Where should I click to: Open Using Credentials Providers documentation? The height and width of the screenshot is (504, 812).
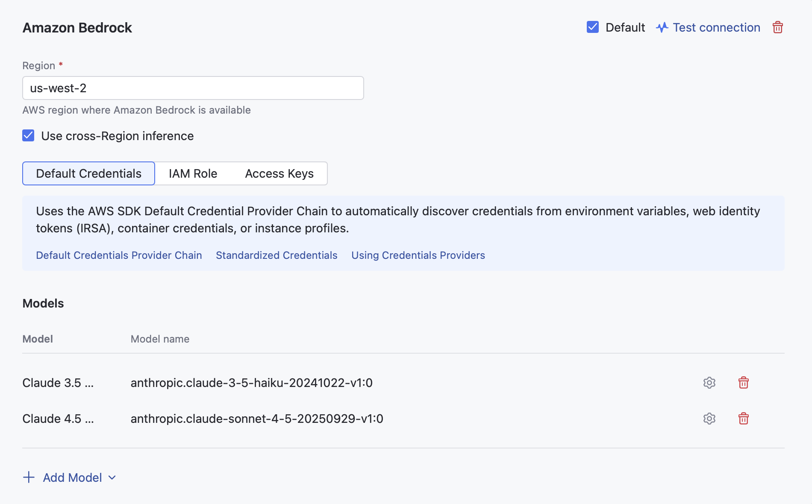[418, 255]
